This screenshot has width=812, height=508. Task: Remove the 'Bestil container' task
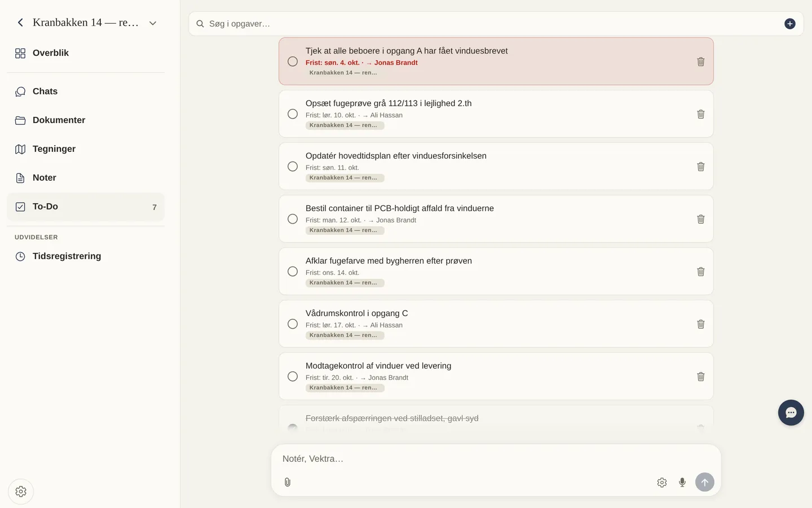(701, 219)
